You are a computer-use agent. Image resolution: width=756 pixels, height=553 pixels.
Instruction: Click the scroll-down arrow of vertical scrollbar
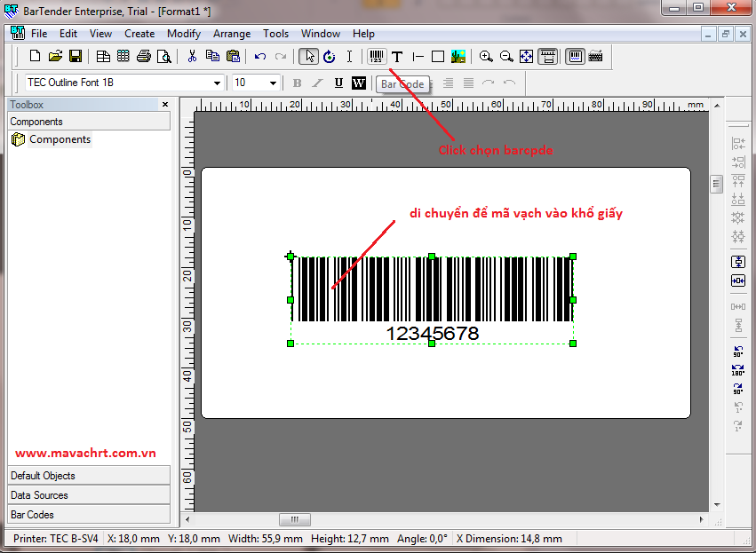717,505
